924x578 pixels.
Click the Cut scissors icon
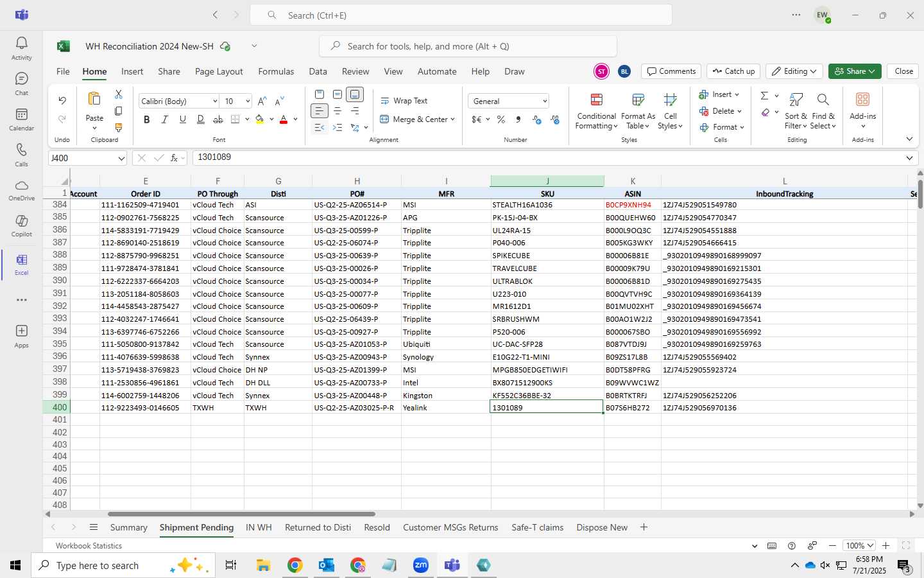pos(118,94)
